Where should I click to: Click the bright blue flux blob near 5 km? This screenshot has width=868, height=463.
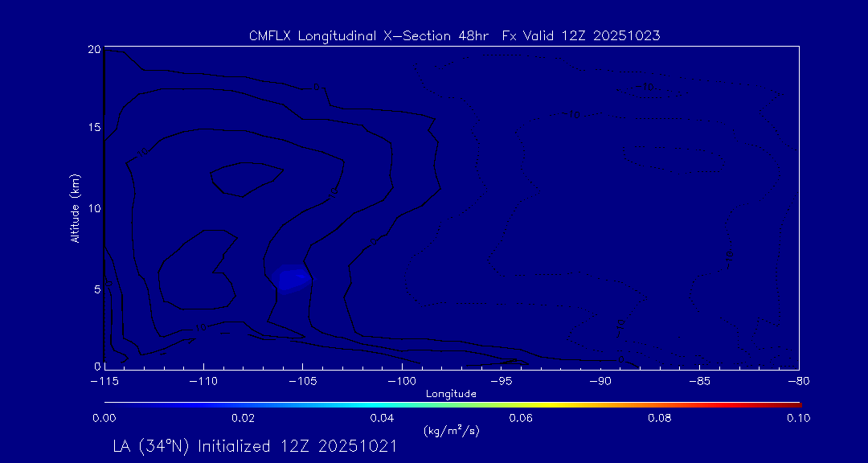click(292, 278)
